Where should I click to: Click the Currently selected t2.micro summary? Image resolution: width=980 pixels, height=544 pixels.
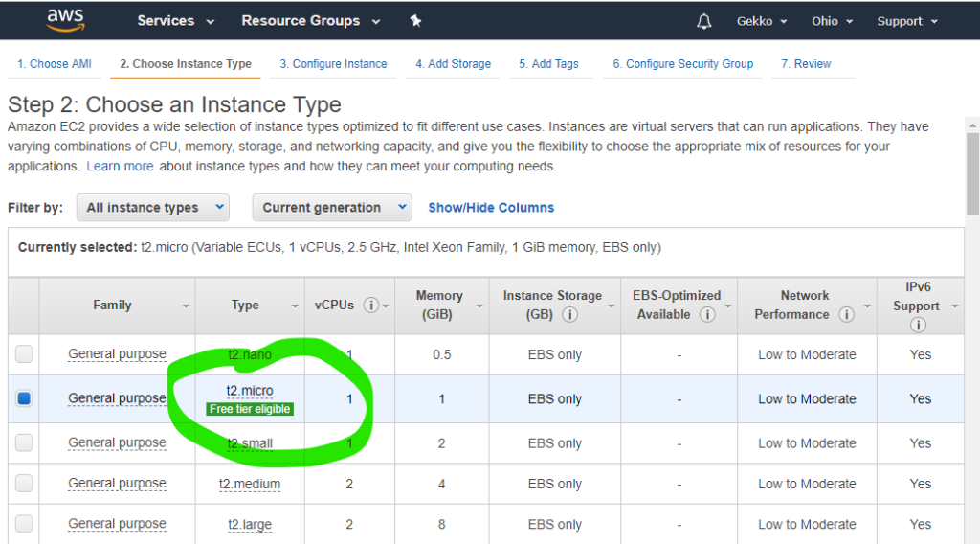[340, 248]
